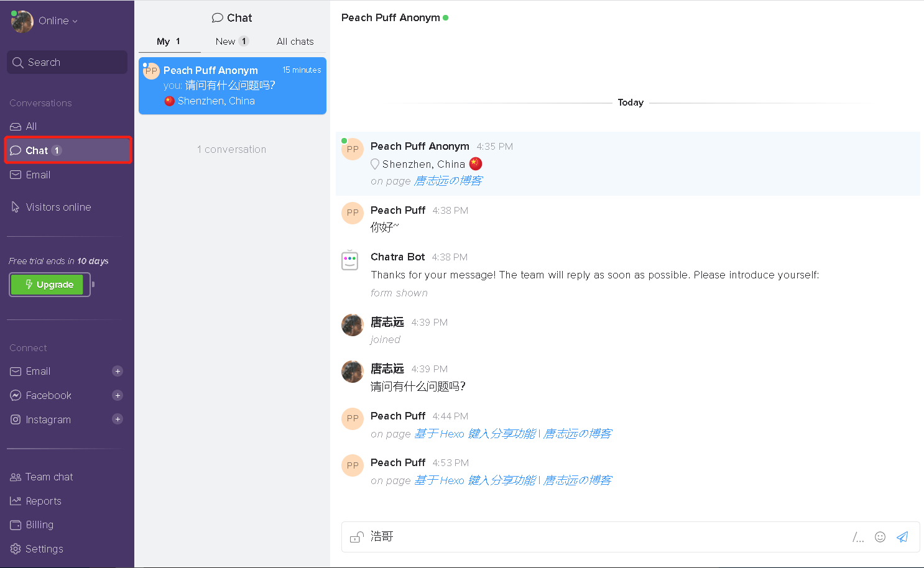Image resolution: width=924 pixels, height=568 pixels.
Task: Click the Billing wallet icon
Action: 16,525
